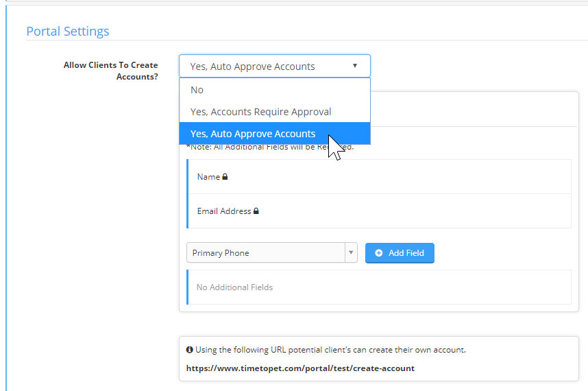The image size is (588, 391).
Task: Click 'Allow Clients To Create Accounts?' label
Action: 111,71
